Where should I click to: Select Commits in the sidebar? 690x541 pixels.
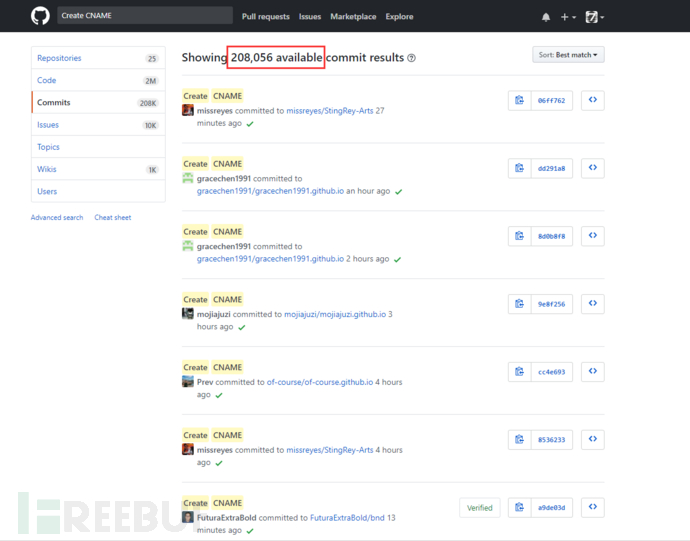point(98,102)
